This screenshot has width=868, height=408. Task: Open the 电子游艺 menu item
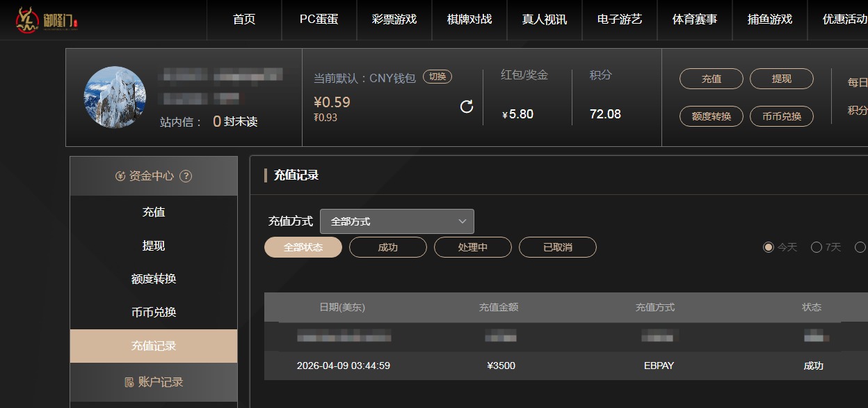point(619,20)
